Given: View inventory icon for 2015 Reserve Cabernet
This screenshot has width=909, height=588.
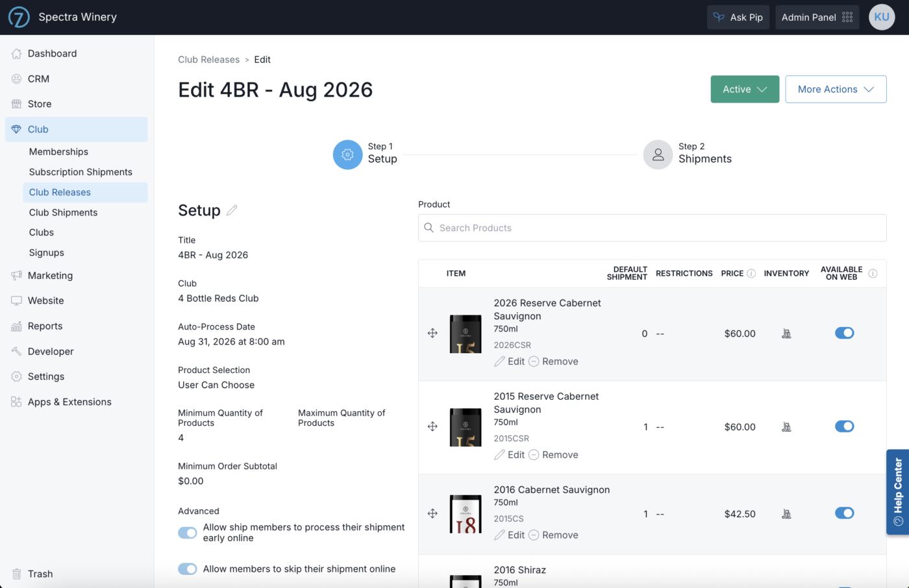Looking at the screenshot, I should pyautogui.click(x=786, y=427).
